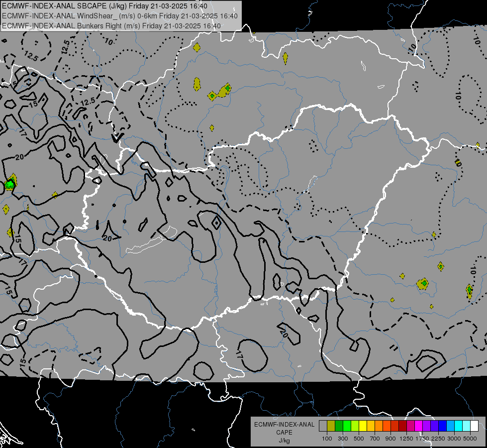Click the white color swatch in CAPE legend
Image resolution: width=487 pixels, height=448 pixels.
475,426
